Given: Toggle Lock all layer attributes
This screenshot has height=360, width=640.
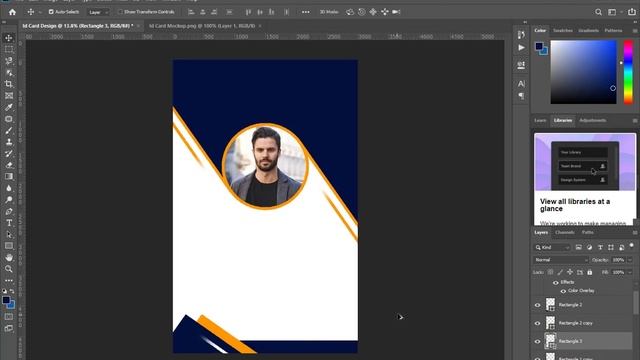Looking at the screenshot, I should (x=589, y=272).
